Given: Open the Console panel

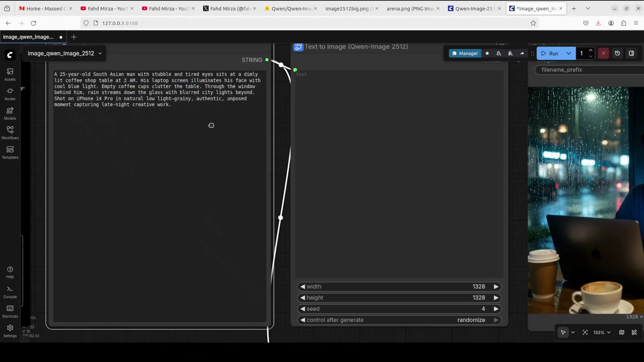Looking at the screenshot, I should [x=10, y=291].
